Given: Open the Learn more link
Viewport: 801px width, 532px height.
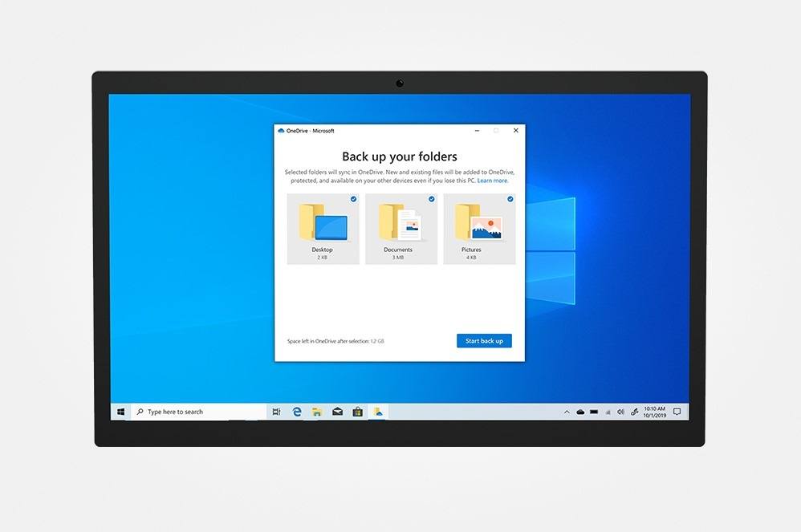Looking at the screenshot, I should (493, 181).
